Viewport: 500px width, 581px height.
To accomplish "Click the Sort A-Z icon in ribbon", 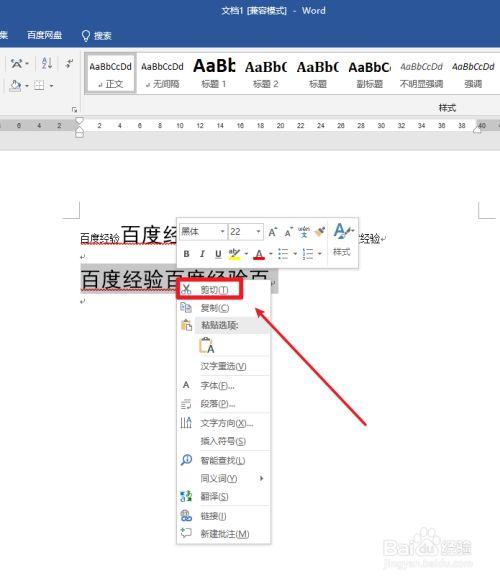I will click(x=47, y=63).
